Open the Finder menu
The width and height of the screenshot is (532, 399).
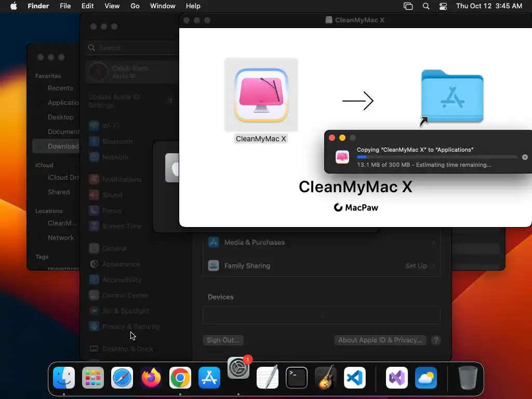pos(38,6)
